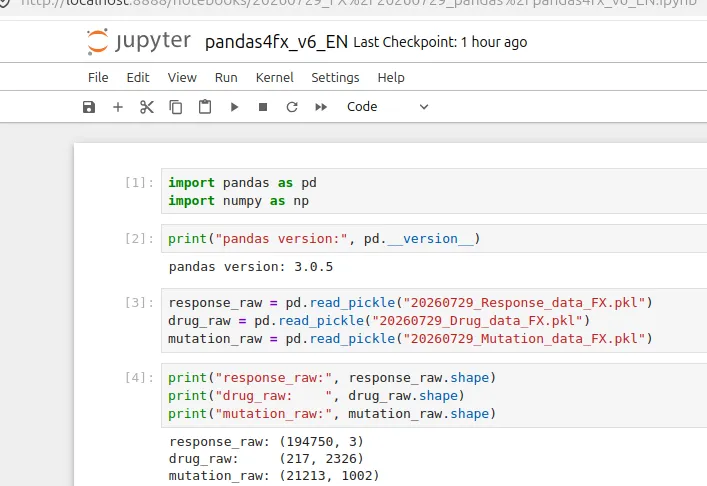Viewport: 707px width, 486px height.
Task: Click into cell 1 with import pandas
Action: [434, 192]
